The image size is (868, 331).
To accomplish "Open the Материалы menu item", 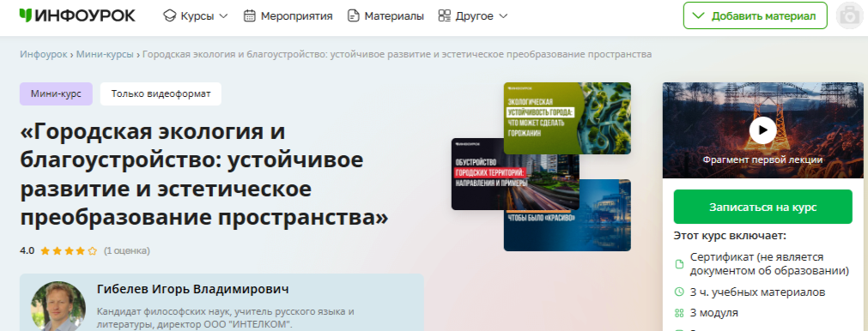I will (394, 16).
